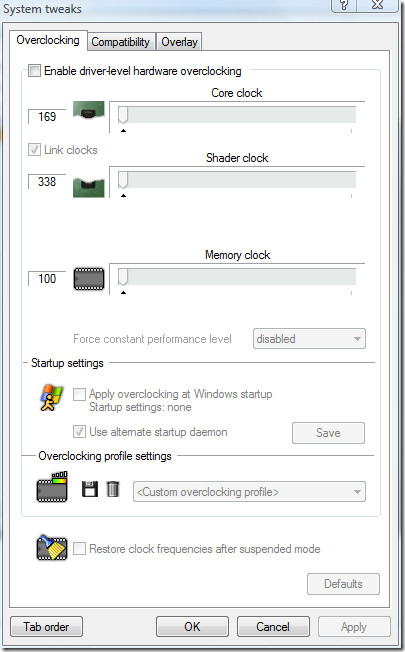Enable driver-level hardware overclocking checkbox
The height and width of the screenshot is (652, 405).
(35, 70)
